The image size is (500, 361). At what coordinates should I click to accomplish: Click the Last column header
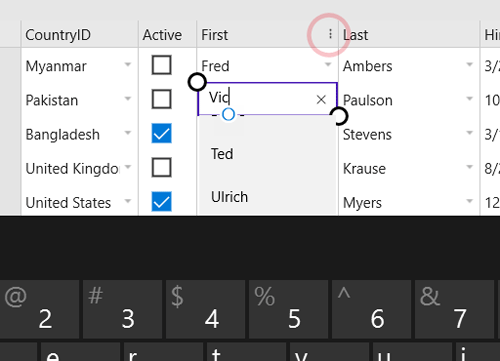(356, 35)
